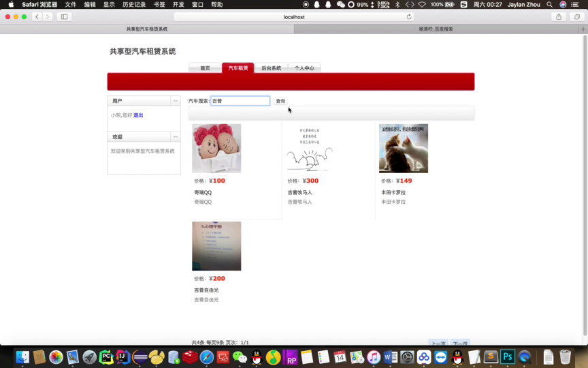This screenshot has height=368, width=588.
Task: Open TeamViewer in the dock
Action: [440, 357]
